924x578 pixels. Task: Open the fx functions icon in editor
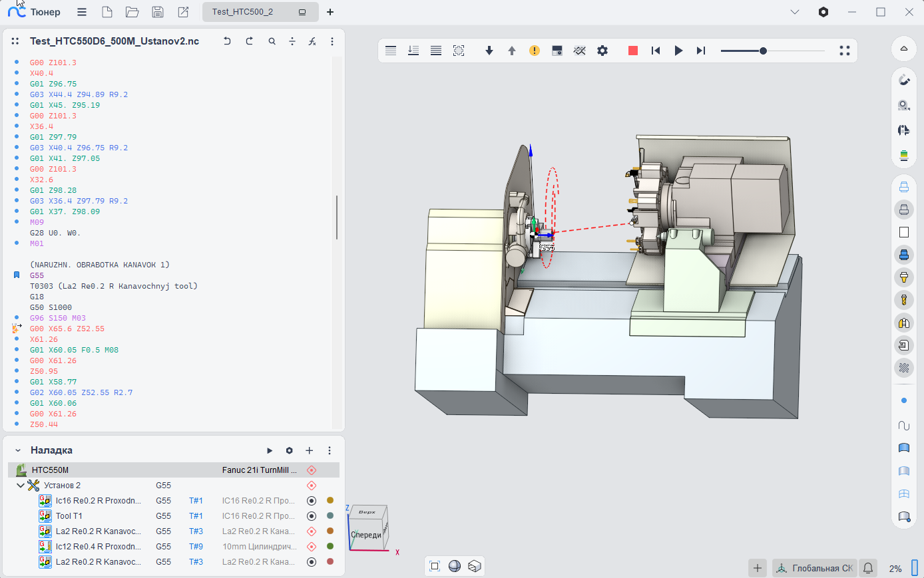312,41
